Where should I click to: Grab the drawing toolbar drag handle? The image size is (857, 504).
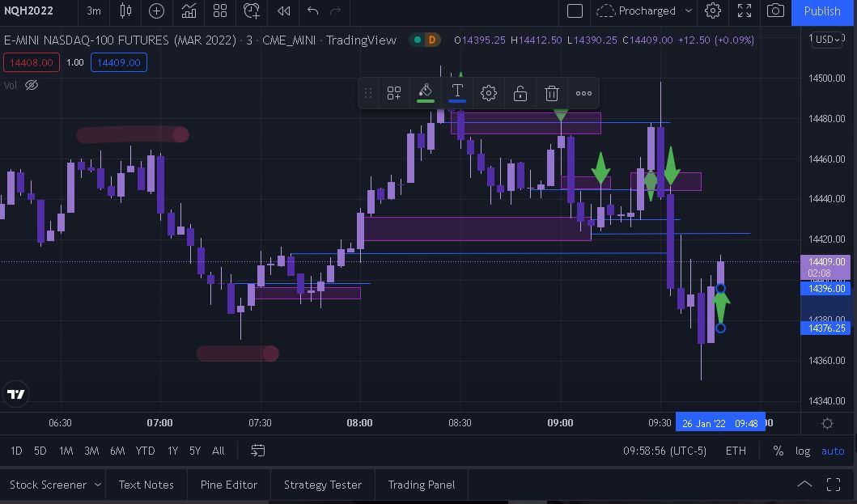[x=368, y=94]
